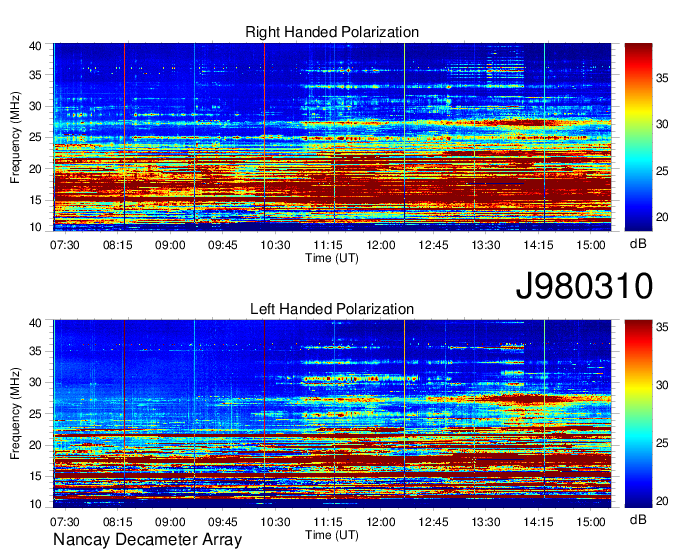Click the '10' frequency tick on Left Handed plot

click(36, 504)
